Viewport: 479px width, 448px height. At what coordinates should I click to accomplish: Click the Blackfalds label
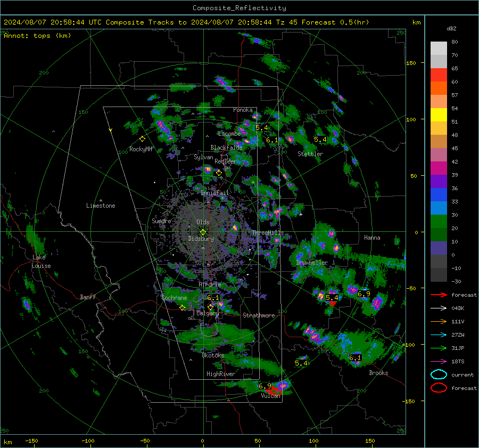tap(226, 148)
